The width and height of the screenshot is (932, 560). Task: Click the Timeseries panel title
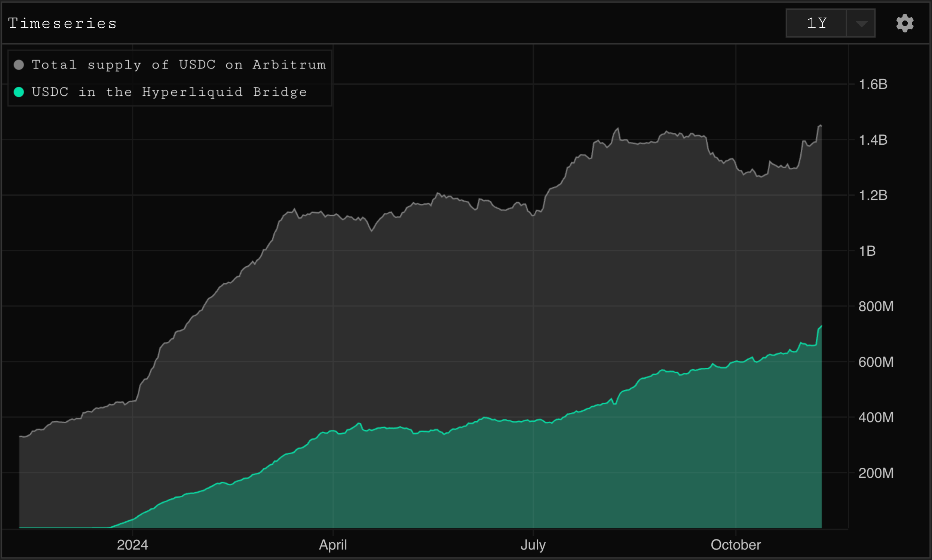click(x=62, y=24)
